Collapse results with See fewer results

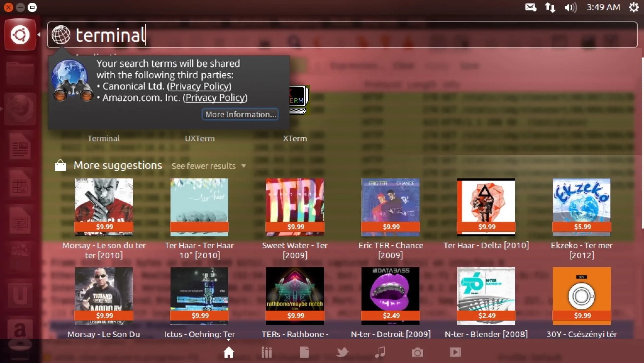coord(204,166)
